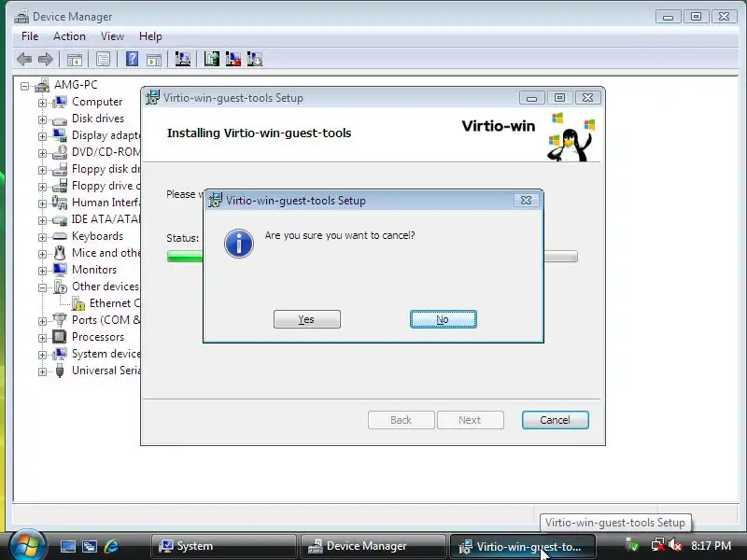Click the AMG-PC computer name
Viewport: 747px width, 560px height.
(x=76, y=85)
